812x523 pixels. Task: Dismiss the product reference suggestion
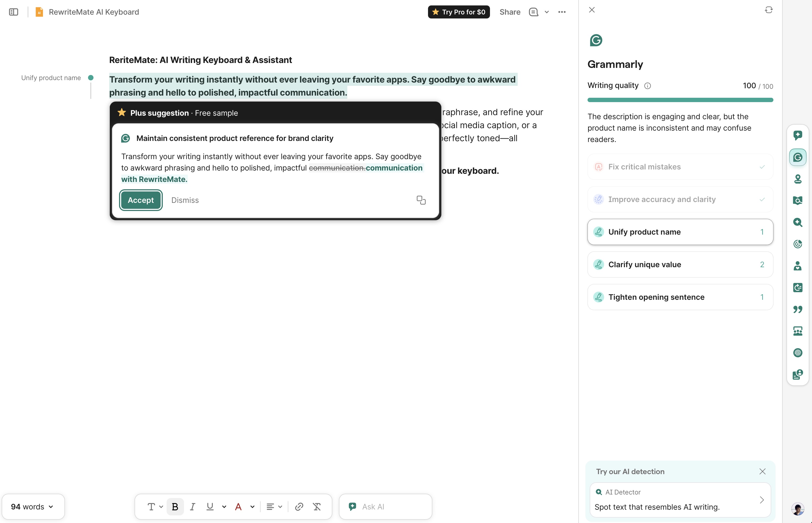[x=185, y=200]
